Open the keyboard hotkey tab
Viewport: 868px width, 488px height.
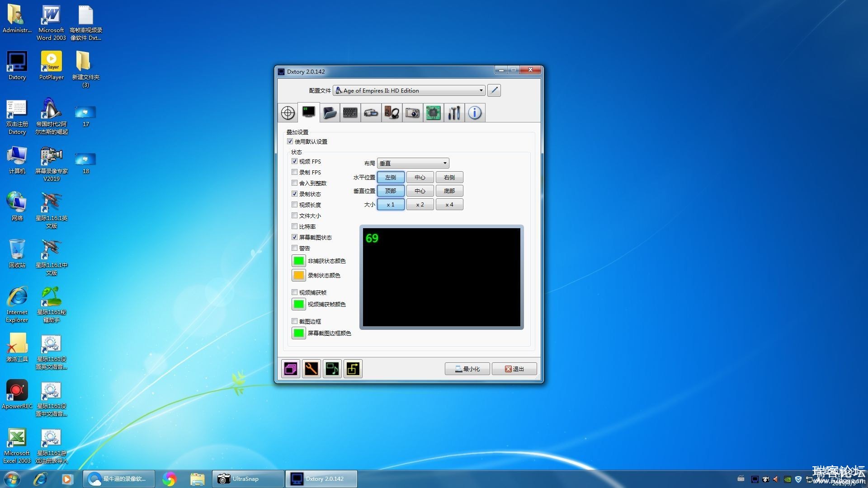tap(350, 113)
